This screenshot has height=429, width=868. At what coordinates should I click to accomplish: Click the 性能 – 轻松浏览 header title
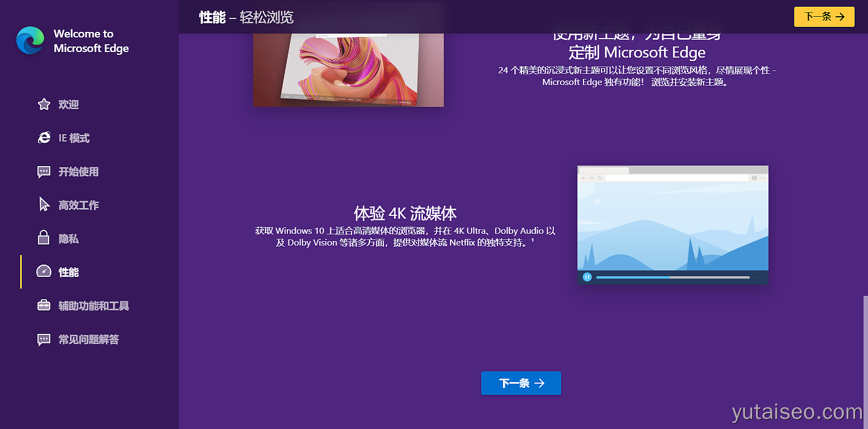coord(246,17)
